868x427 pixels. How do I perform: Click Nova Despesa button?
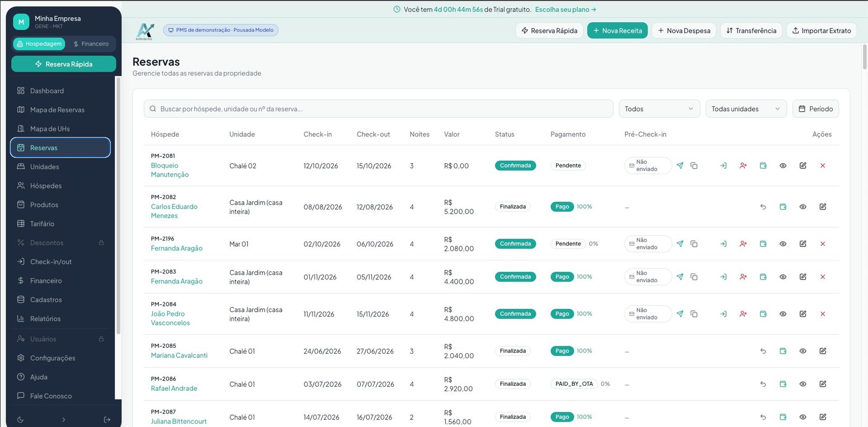click(x=684, y=30)
